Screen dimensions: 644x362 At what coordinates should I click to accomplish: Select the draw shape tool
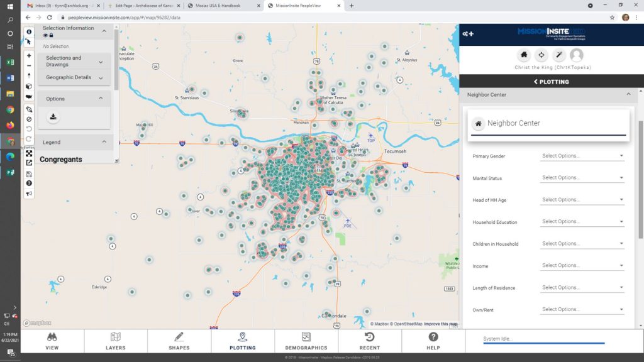(x=29, y=109)
